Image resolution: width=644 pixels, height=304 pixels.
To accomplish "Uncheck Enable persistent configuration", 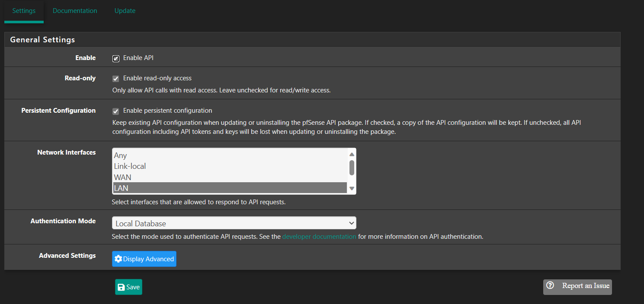I will point(115,111).
